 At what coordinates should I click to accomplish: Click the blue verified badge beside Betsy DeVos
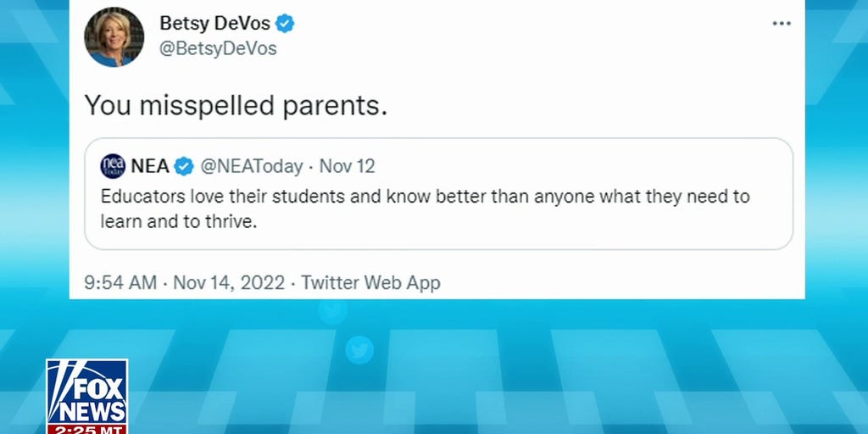pos(285,24)
